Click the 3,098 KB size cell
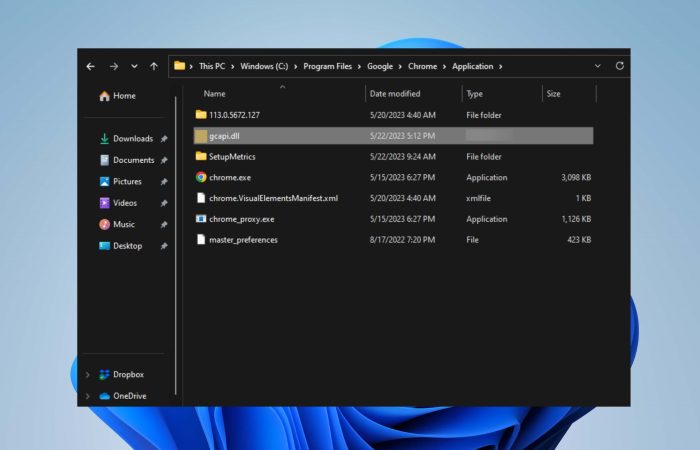Image resolution: width=700 pixels, height=450 pixels. click(576, 178)
